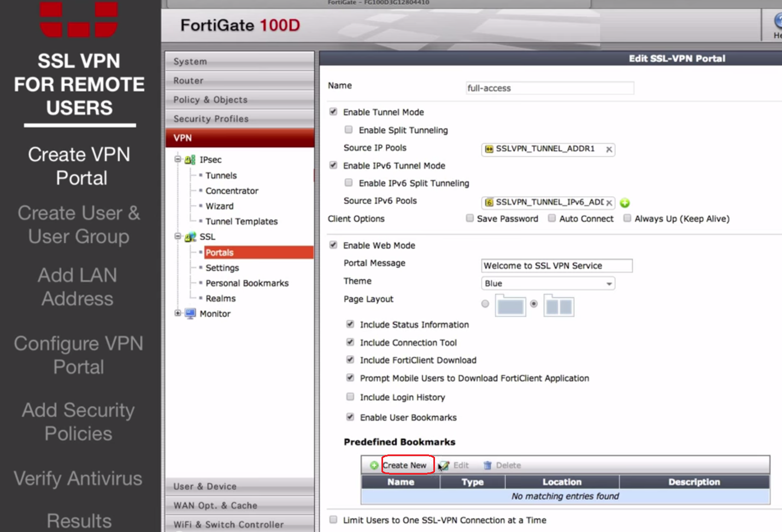Viewport: 782px width, 532px height.
Task: Open the Theme dropdown showing Blue
Action: (x=548, y=283)
